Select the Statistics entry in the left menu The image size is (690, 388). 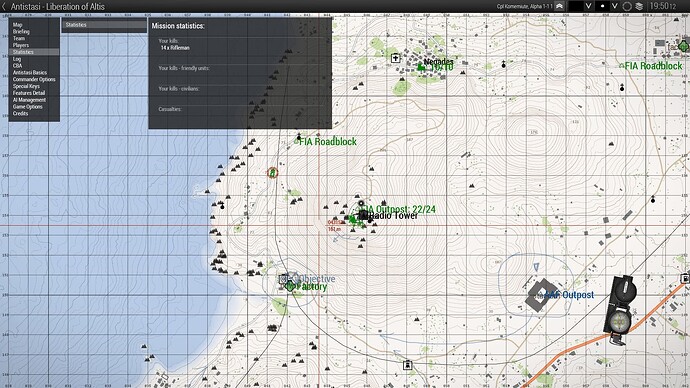pyautogui.click(x=34, y=52)
